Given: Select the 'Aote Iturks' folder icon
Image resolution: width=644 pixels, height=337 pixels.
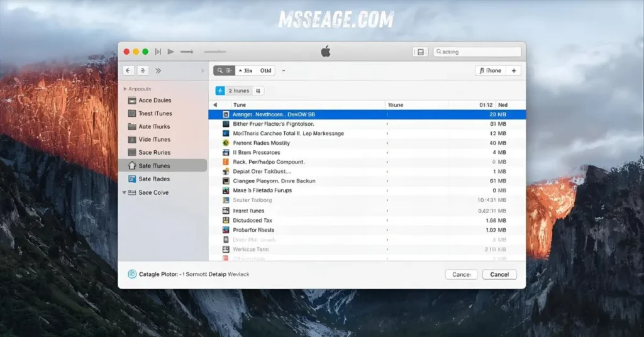Looking at the screenshot, I should click(132, 126).
